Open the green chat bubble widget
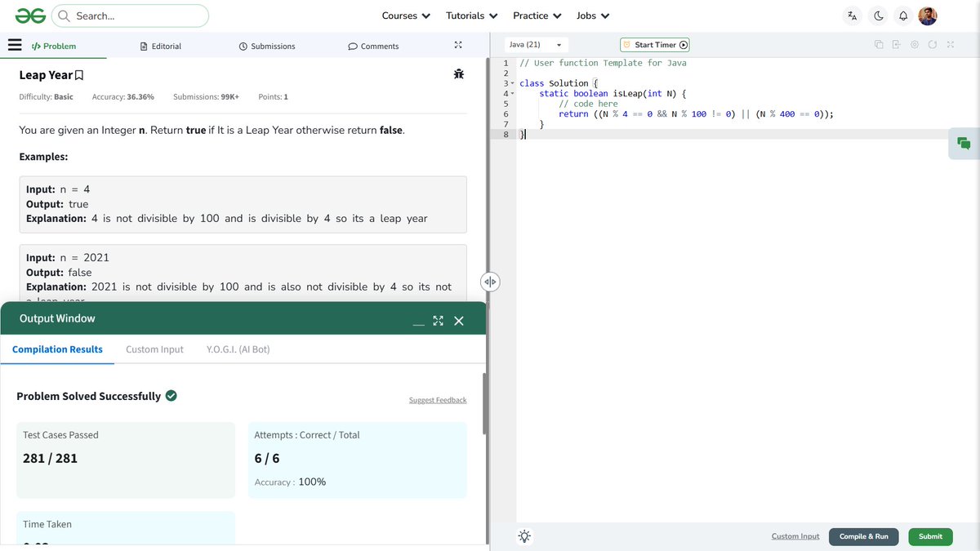This screenshot has height=551, width=980. click(x=964, y=144)
